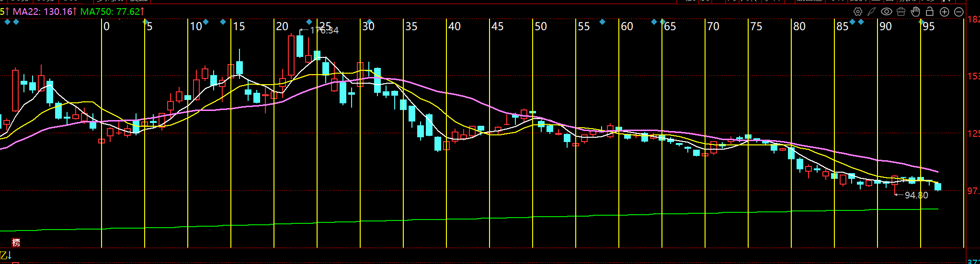The width and height of the screenshot is (980, 264).
Task: Select the feather drawing pen tool
Action: (x=872, y=11)
